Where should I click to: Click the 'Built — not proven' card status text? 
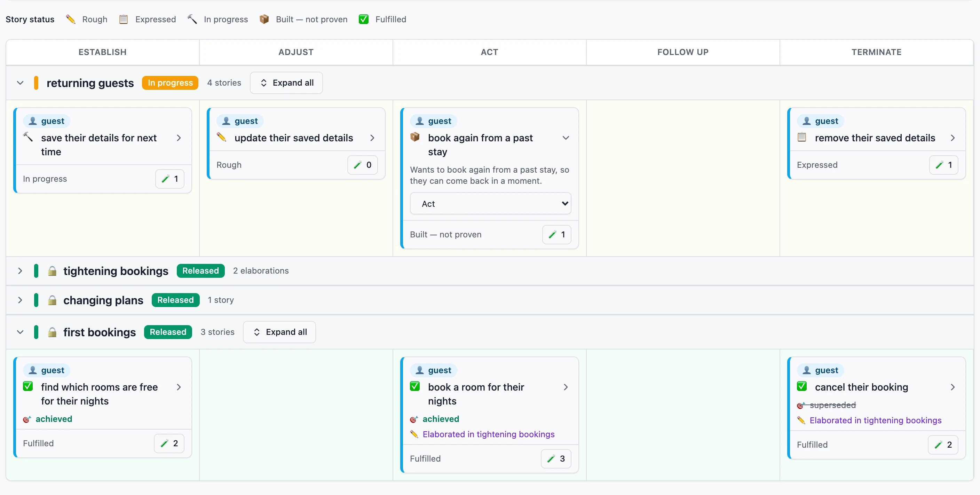click(445, 234)
